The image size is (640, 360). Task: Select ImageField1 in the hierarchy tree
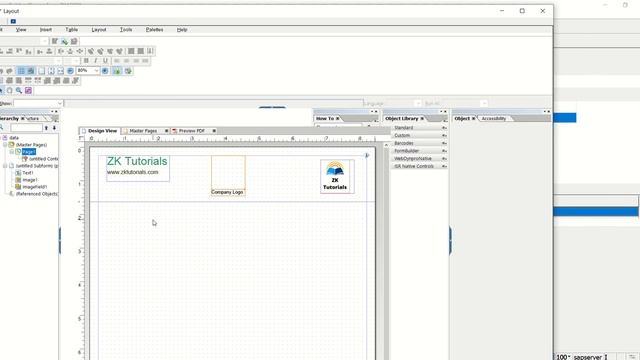34,187
